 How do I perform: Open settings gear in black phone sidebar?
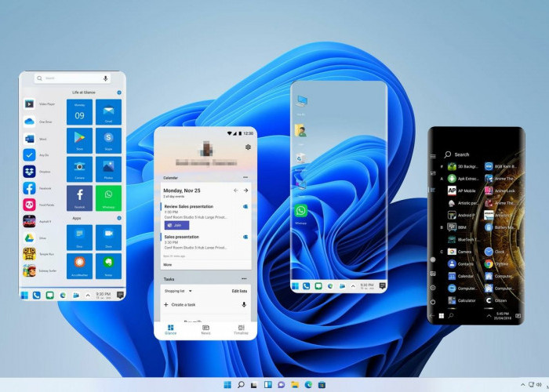(x=433, y=288)
